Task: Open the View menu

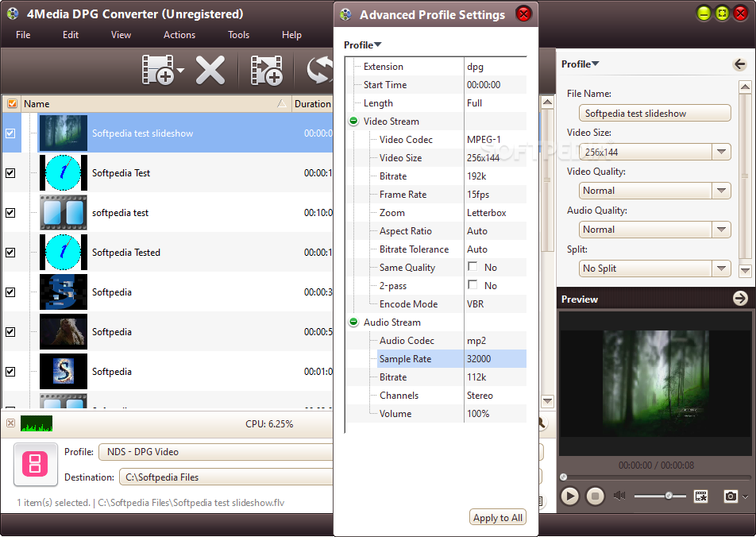Action: [x=121, y=35]
